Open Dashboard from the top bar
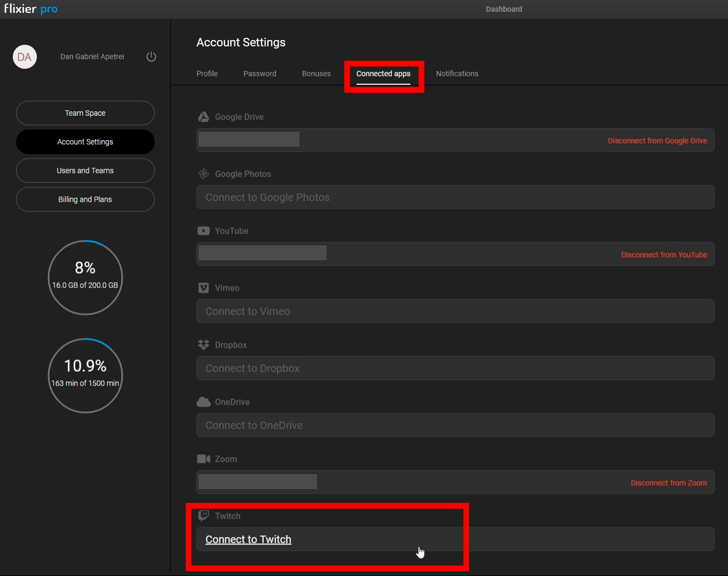This screenshot has width=728, height=576. pyautogui.click(x=504, y=9)
